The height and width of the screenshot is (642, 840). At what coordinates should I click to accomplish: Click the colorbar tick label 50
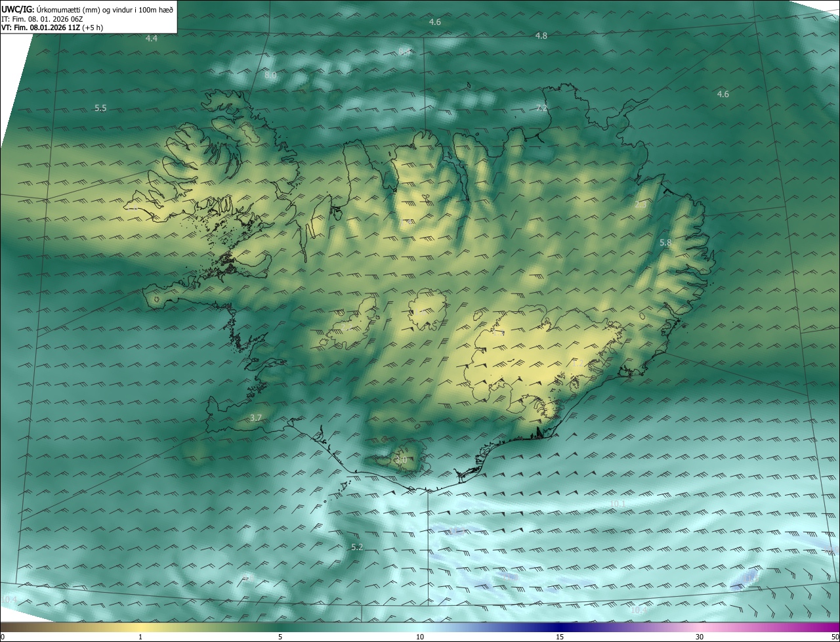click(x=835, y=637)
